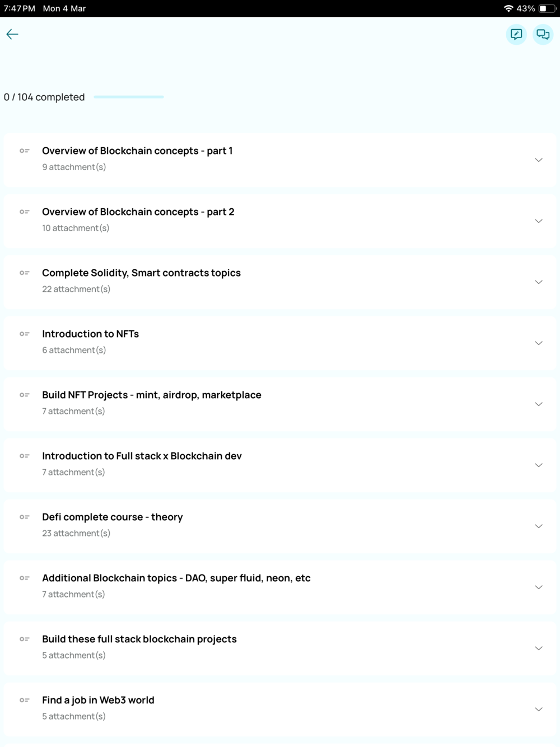The width and height of the screenshot is (560, 747).
Task: Expand Find a job in Web3 chevron
Action: click(539, 709)
